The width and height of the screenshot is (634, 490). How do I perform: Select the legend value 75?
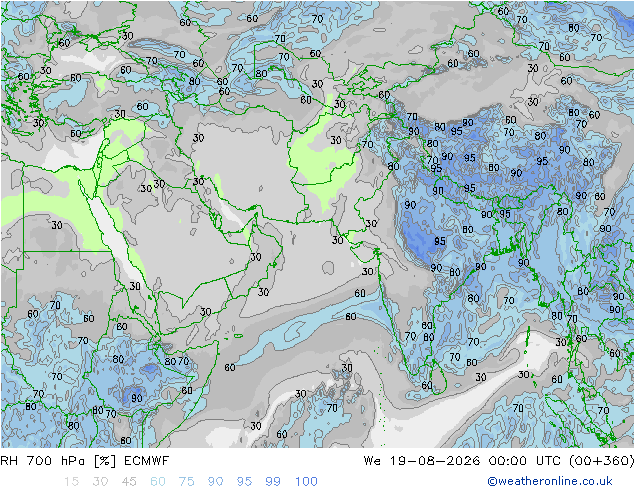[186, 482]
